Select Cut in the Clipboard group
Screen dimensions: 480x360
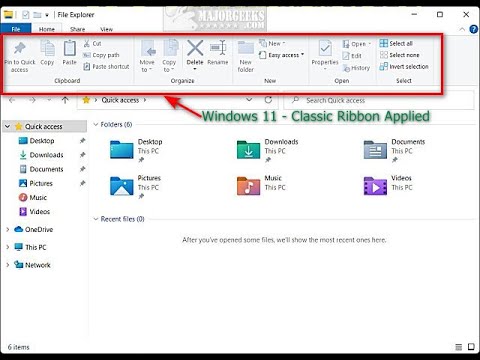click(x=92, y=43)
